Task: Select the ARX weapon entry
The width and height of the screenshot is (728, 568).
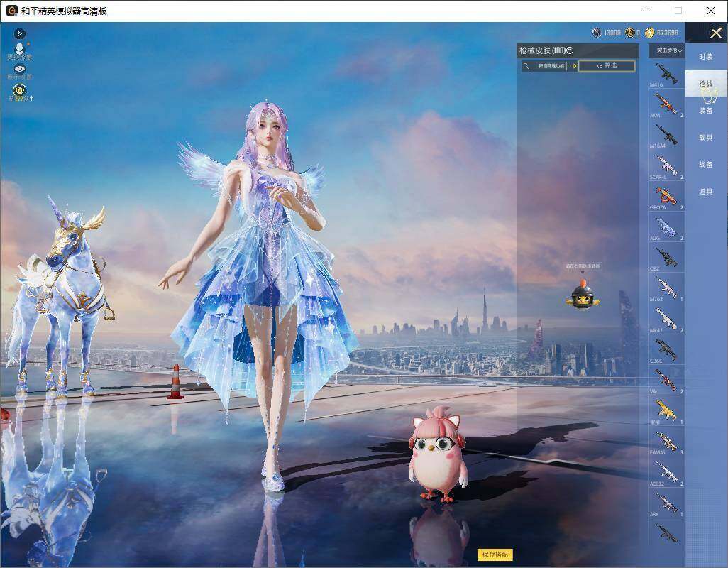Action: click(666, 503)
